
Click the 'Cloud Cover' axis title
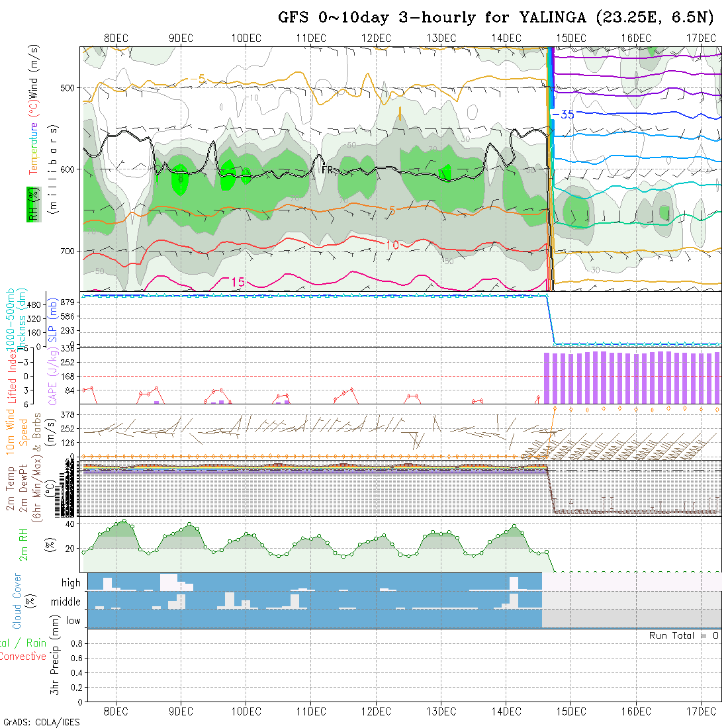(17, 601)
